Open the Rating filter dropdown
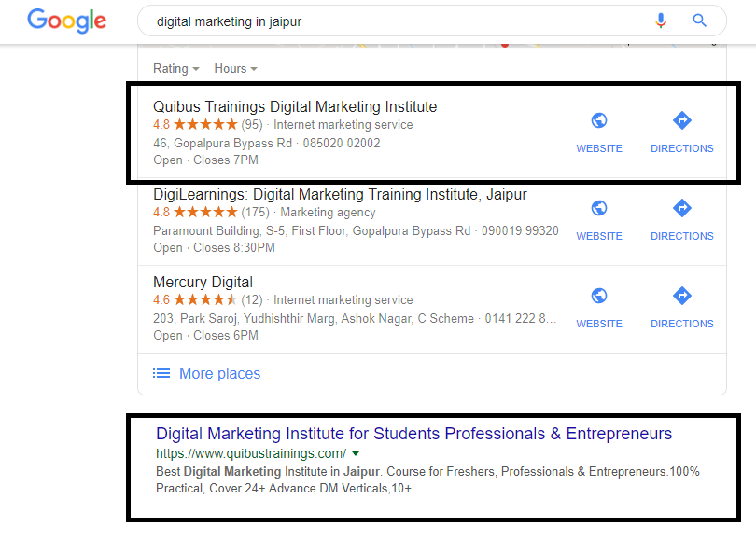This screenshot has height=541, width=756. pyautogui.click(x=175, y=68)
